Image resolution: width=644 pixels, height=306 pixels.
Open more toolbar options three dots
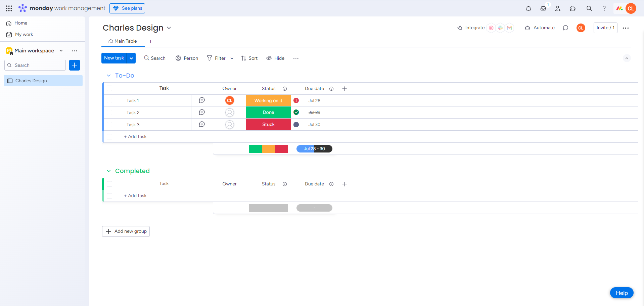tap(296, 58)
